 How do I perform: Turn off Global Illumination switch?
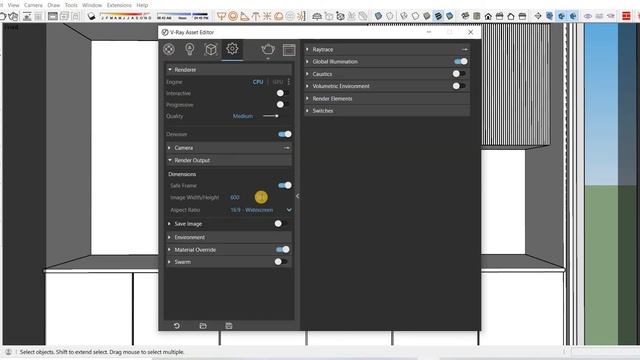click(461, 62)
